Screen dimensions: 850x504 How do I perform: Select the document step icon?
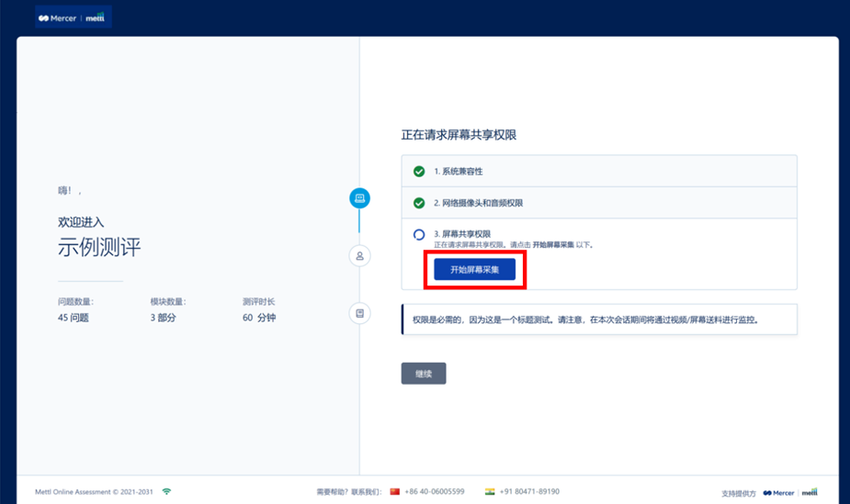click(359, 314)
